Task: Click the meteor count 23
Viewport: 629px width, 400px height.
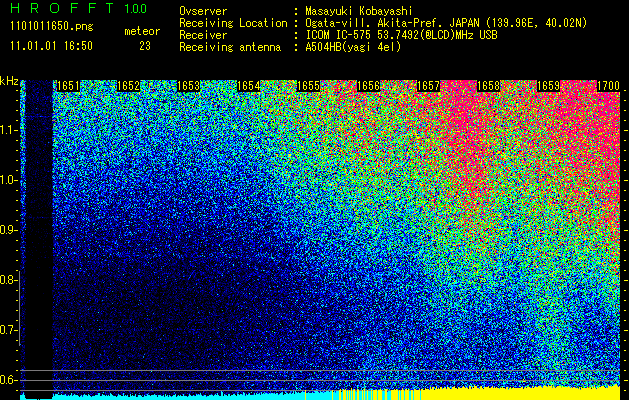Action: tap(145, 46)
